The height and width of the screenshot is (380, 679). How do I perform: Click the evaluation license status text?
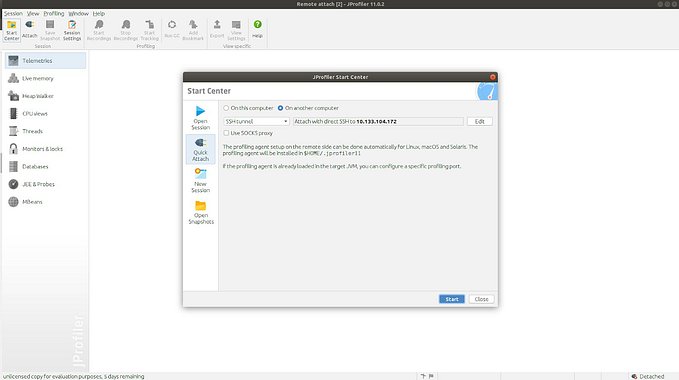pos(74,377)
